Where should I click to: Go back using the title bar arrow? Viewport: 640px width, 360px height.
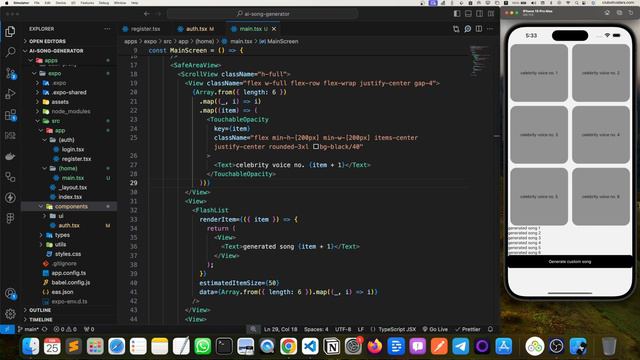tap(147, 14)
